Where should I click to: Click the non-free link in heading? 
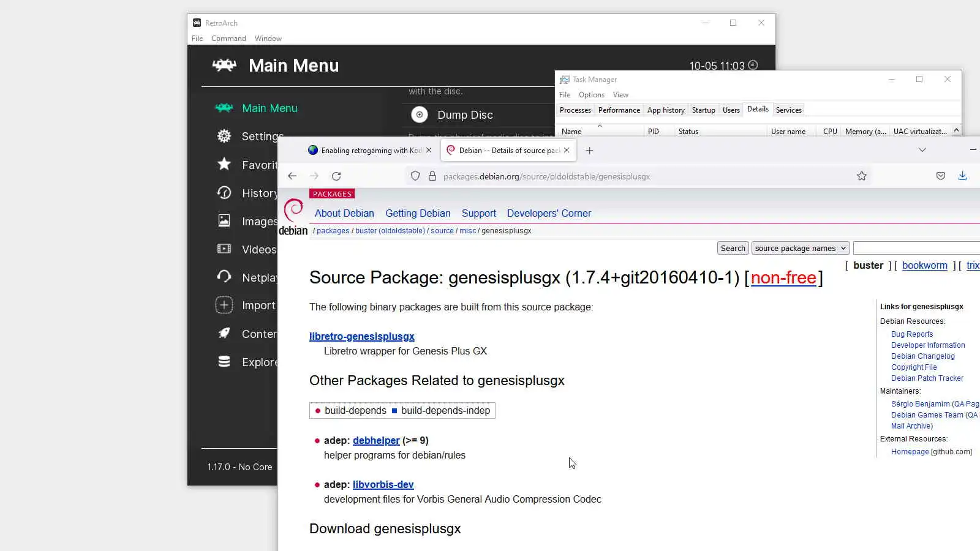pos(783,277)
